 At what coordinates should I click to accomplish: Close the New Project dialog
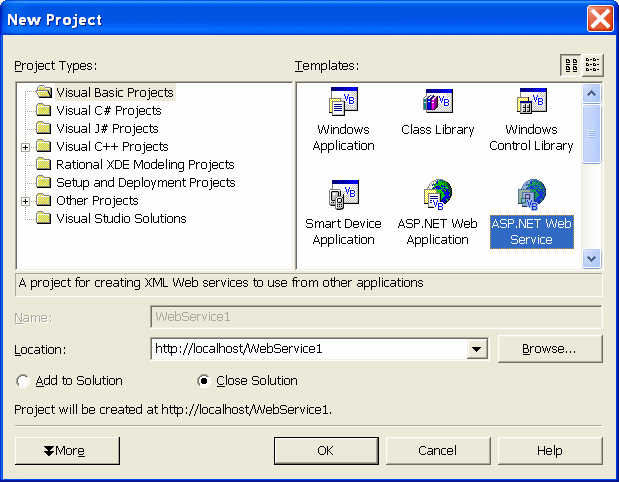coord(600,19)
